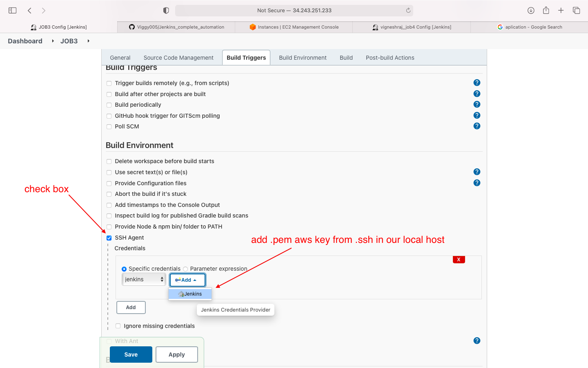The image size is (588, 368).
Task: Check Trigger builds remotely checkbox
Action: click(x=109, y=83)
